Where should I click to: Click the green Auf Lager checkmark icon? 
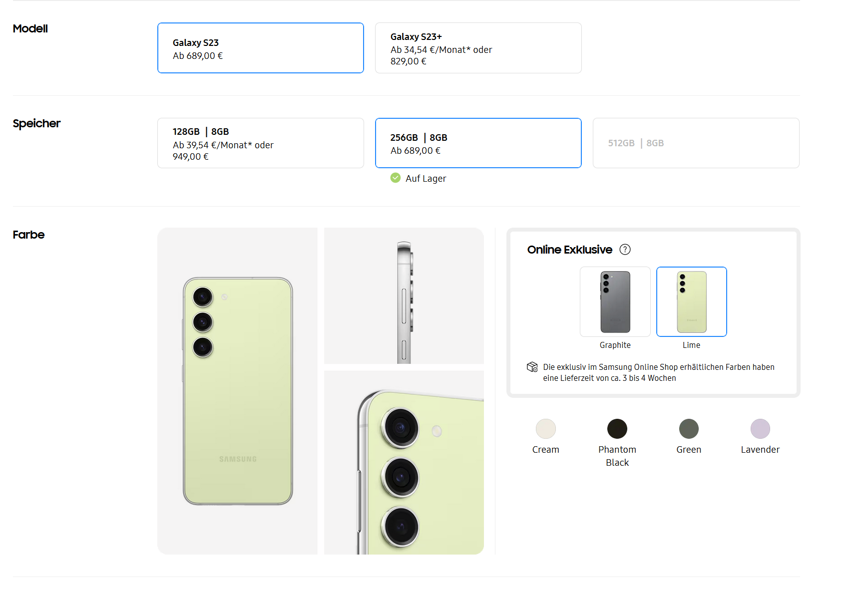396,178
